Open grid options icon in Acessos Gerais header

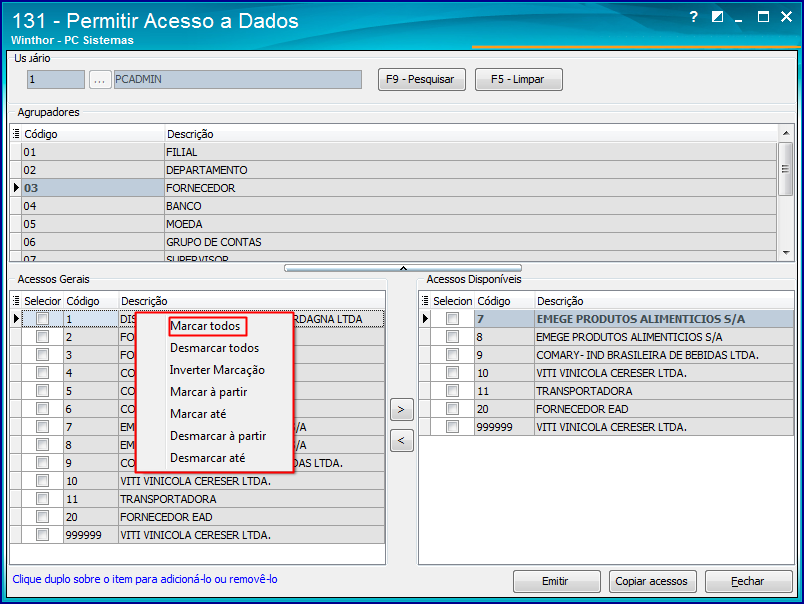pyautogui.click(x=16, y=300)
